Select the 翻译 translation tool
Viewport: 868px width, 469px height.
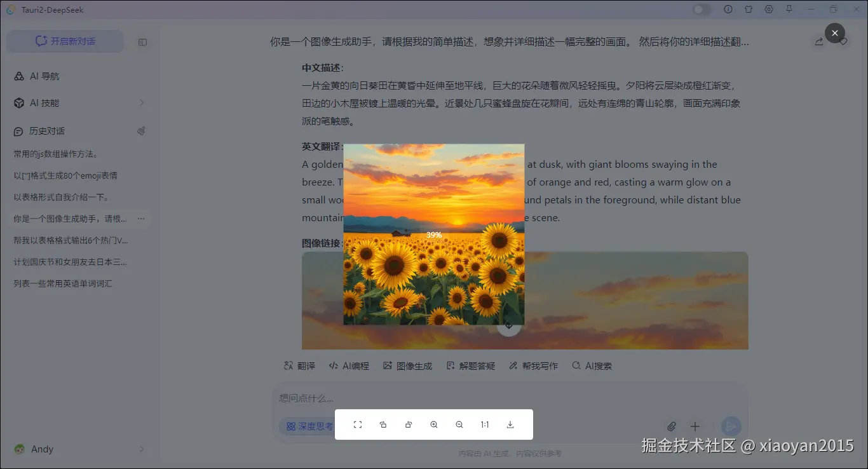(299, 365)
